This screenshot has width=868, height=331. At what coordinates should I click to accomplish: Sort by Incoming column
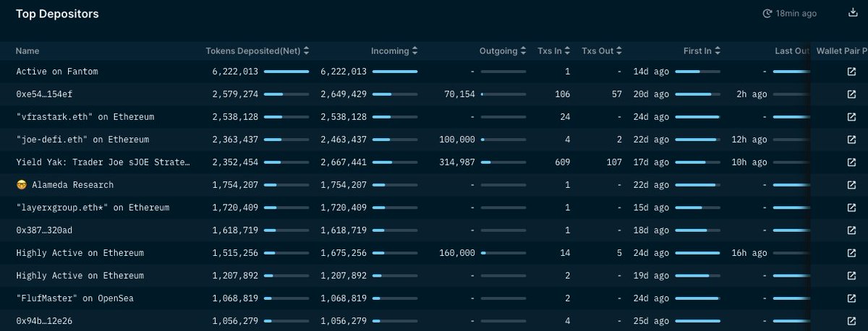[395, 51]
